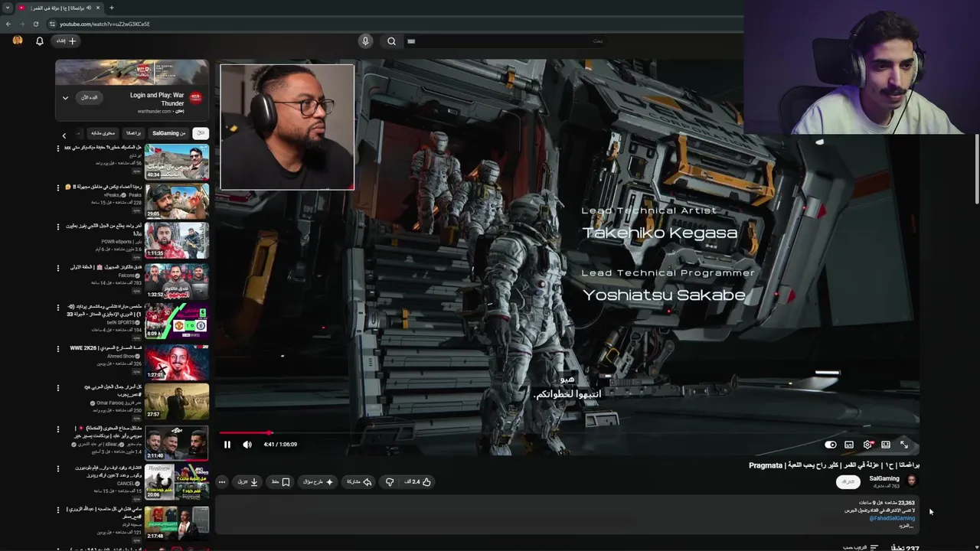Screen dimensions: 980x551
Task: Open the Falcons 1:32:52 video
Action: click(177, 282)
